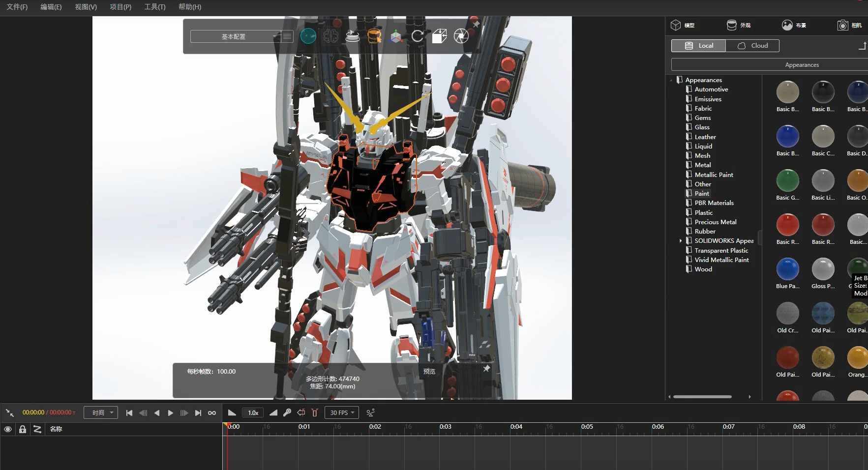Click the ease-in ramp icon
Viewport: 868px width, 470px height.
(273, 412)
